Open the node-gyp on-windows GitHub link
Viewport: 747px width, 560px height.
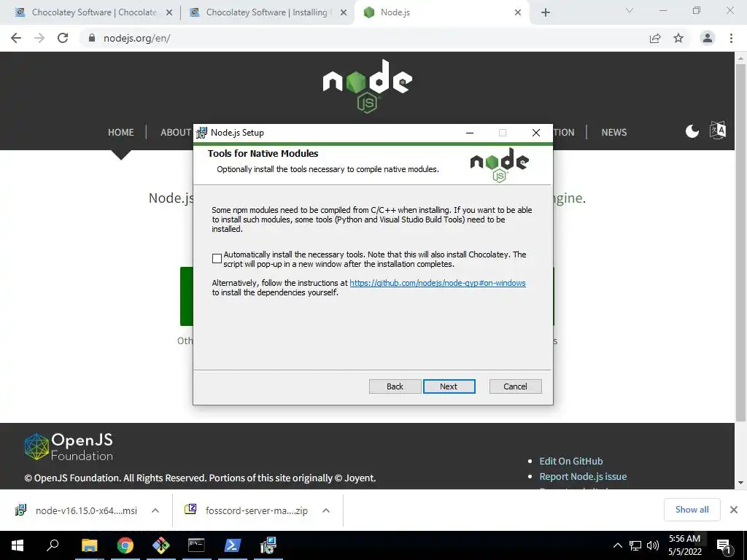click(438, 283)
